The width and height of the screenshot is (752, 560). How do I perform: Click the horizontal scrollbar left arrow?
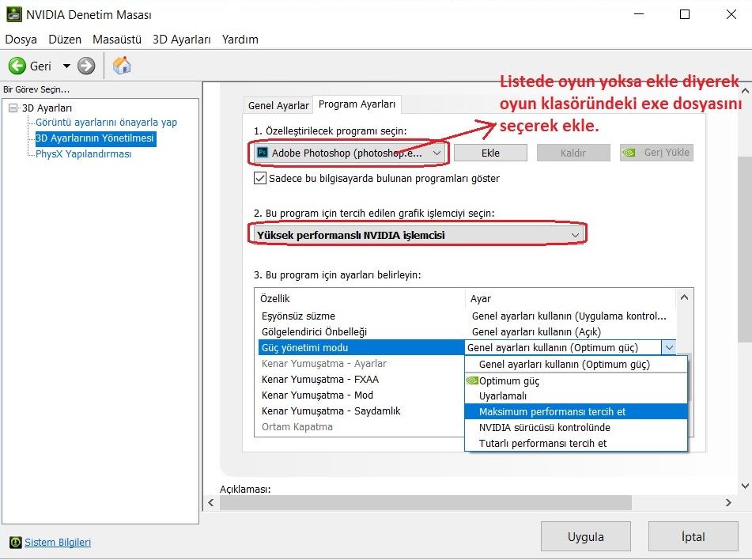coord(211,502)
